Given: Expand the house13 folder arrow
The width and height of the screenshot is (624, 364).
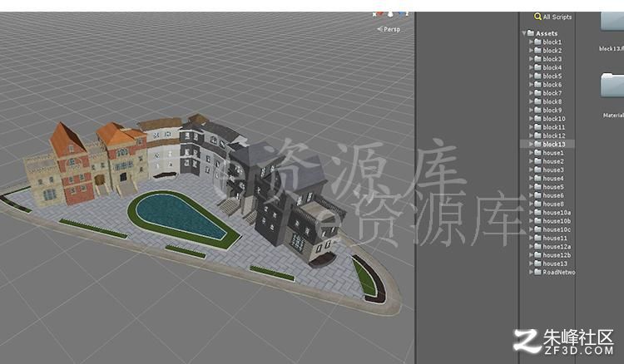Looking at the screenshot, I should click(531, 263).
